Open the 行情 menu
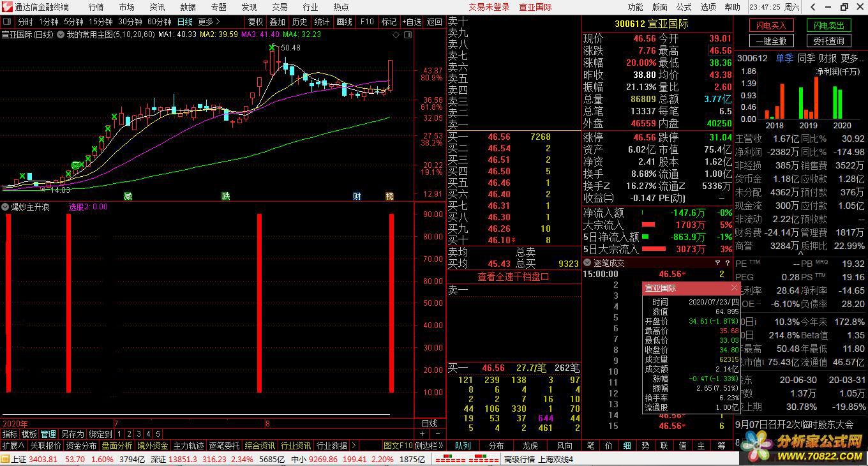The image size is (868, 466). coord(96,7)
